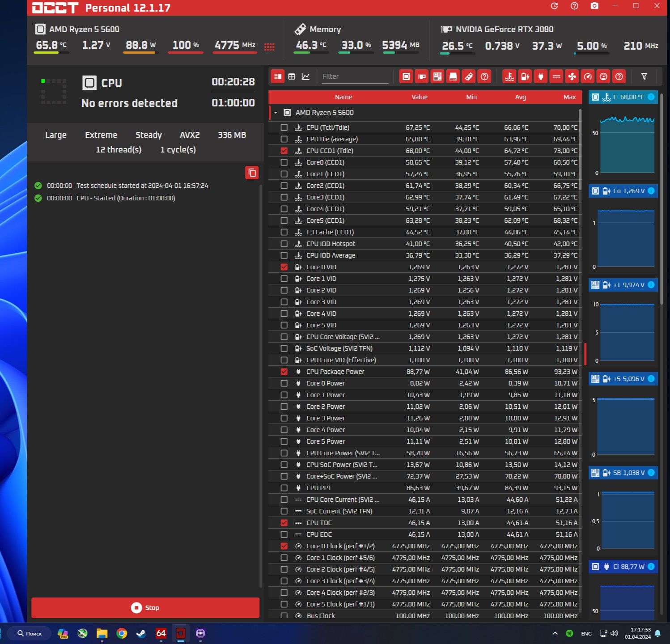Focus the sensor Filter text field
This screenshot has height=644, width=670.
point(355,76)
